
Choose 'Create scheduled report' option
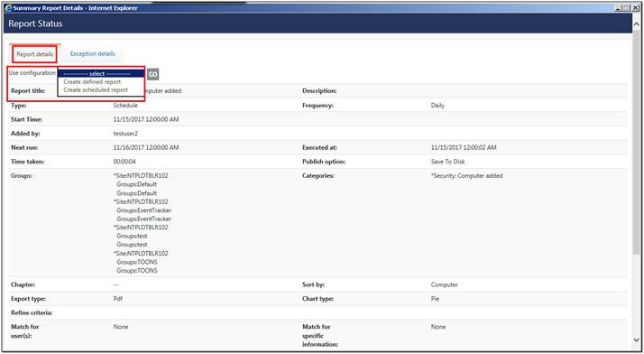point(96,89)
